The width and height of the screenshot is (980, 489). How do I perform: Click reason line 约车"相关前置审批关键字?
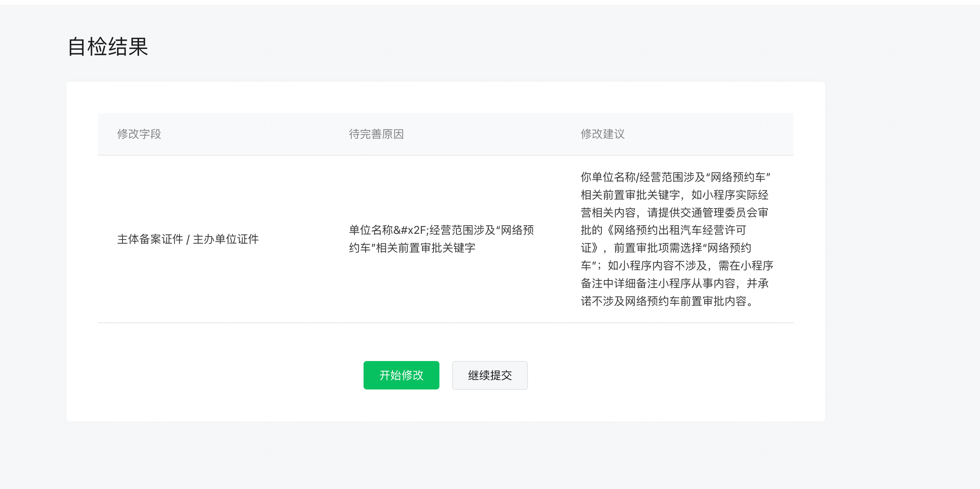click(x=412, y=248)
